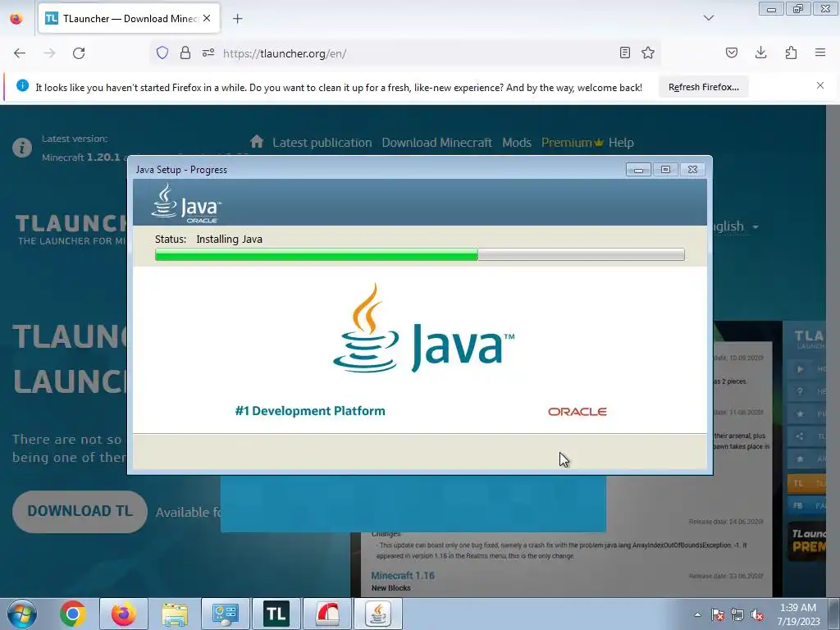Click the Firefox page vertical scrollbar
This screenshot has height=630, width=840.
(833, 351)
